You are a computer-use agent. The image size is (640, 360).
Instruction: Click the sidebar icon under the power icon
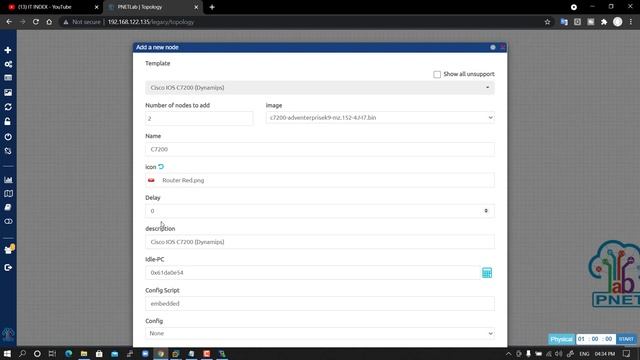click(8, 151)
